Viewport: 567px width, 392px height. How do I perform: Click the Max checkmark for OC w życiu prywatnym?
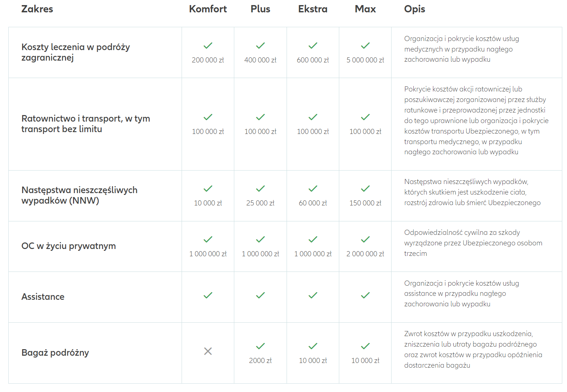coord(365,240)
